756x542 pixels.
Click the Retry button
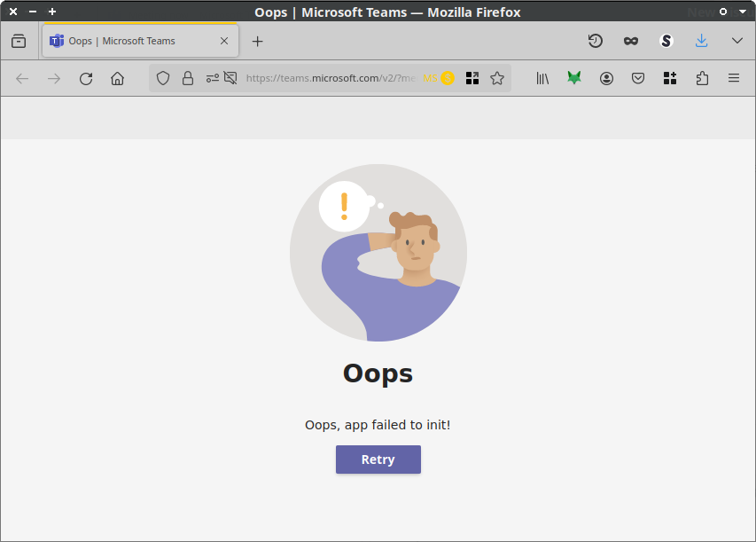click(378, 460)
